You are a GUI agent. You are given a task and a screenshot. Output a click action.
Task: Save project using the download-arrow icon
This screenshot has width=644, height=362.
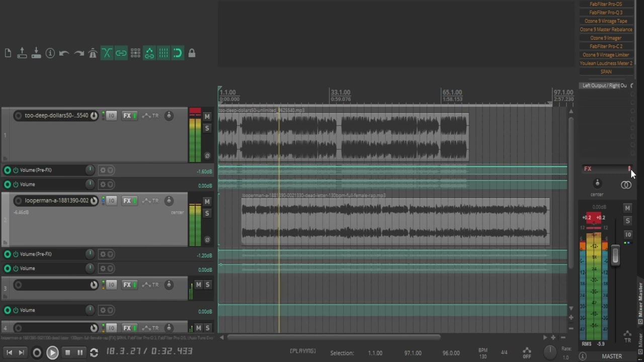pyautogui.click(x=36, y=53)
